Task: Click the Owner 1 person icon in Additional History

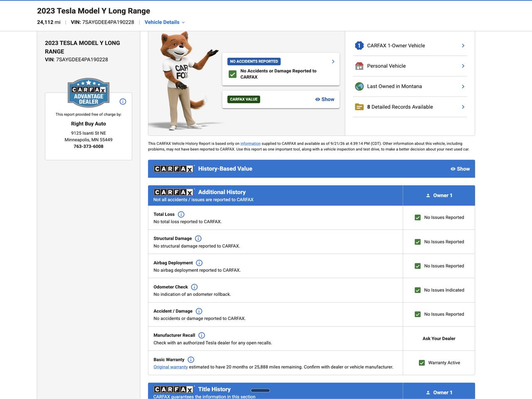Action: (x=428, y=195)
